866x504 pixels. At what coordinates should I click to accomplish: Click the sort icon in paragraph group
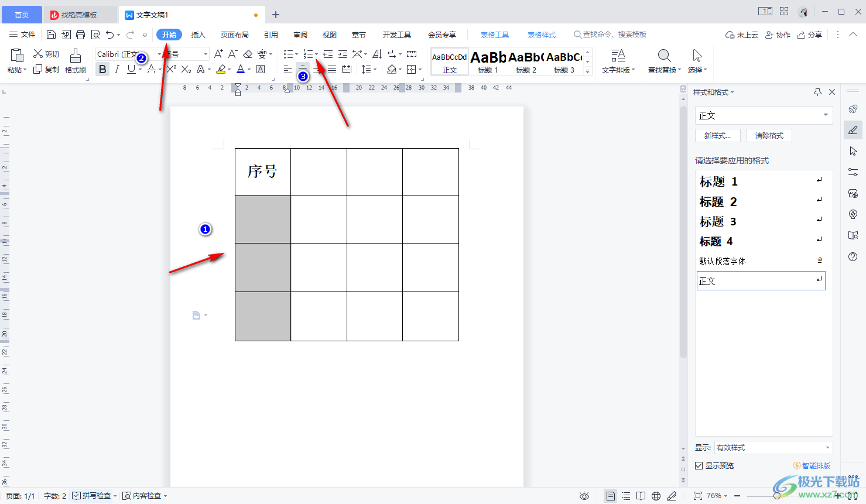[377, 54]
